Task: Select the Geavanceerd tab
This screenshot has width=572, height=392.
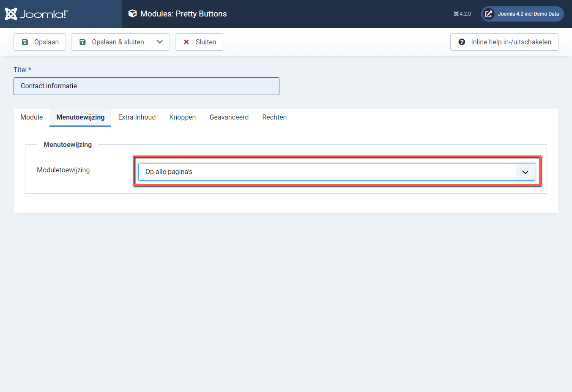Action: click(229, 117)
